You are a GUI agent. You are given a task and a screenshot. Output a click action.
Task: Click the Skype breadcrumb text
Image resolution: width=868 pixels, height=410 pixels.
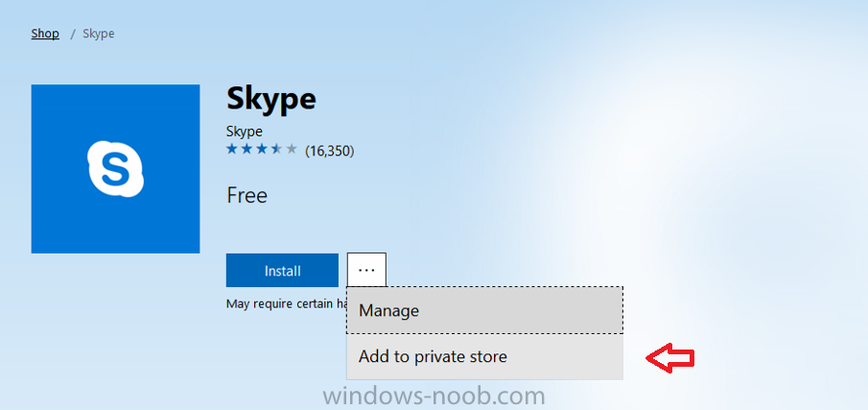coord(99,34)
